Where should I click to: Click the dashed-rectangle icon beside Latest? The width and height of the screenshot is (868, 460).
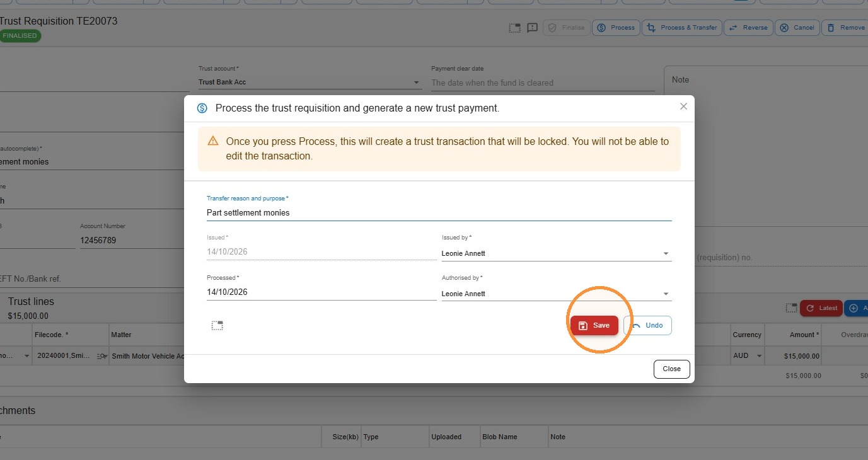(791, 308)
